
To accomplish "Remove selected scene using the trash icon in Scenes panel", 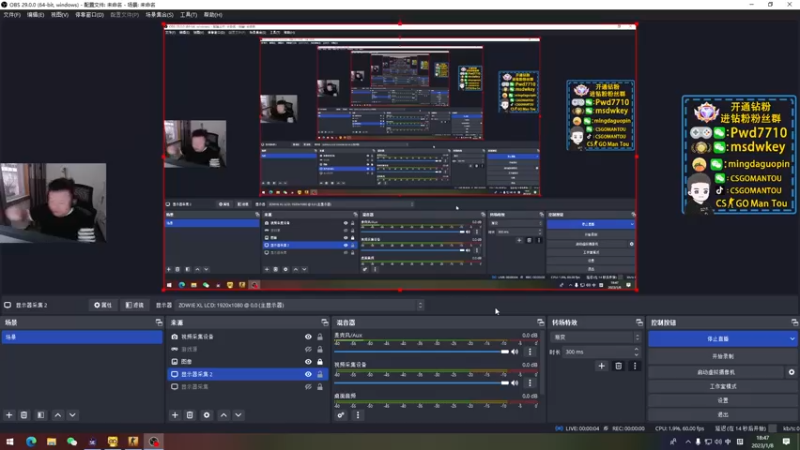I will point(24,415).
